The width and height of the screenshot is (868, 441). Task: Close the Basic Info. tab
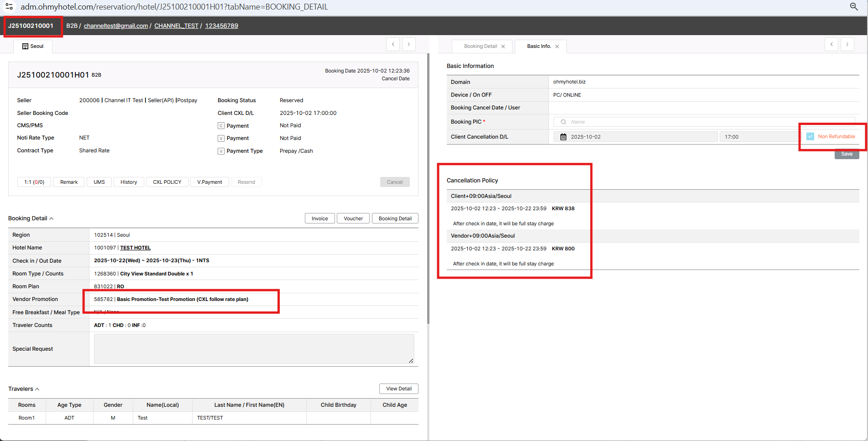557,47
